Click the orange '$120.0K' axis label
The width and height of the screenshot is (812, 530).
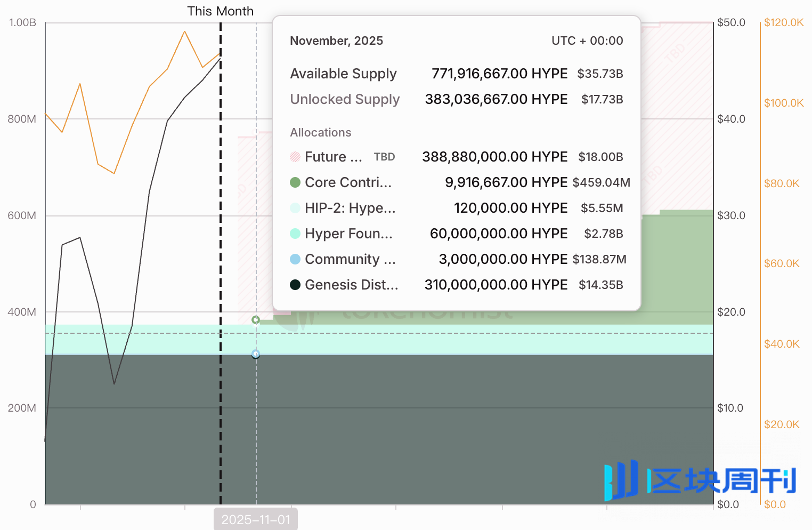point(784,22)
